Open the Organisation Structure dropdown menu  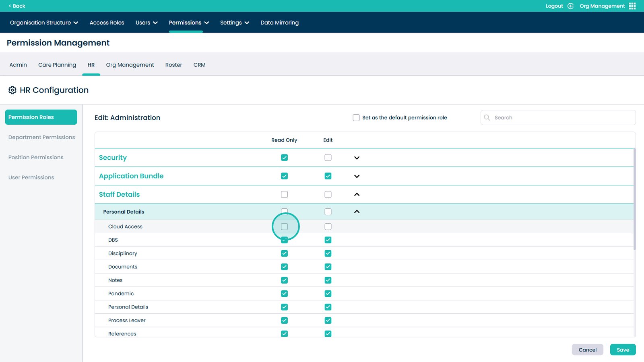coord(44,23)
